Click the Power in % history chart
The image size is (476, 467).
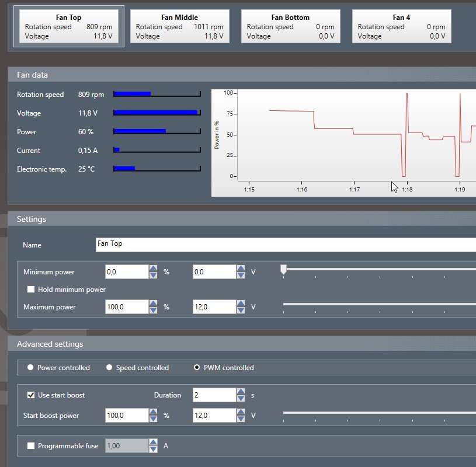(x=343, y=143)
